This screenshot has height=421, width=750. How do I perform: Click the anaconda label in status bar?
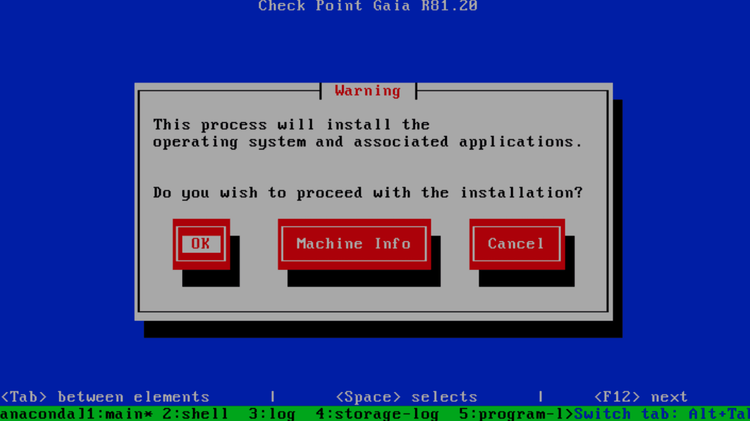(38, 414)
